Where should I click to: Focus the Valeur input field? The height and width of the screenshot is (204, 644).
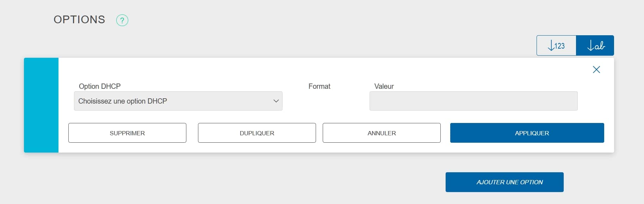pos(473,101)
